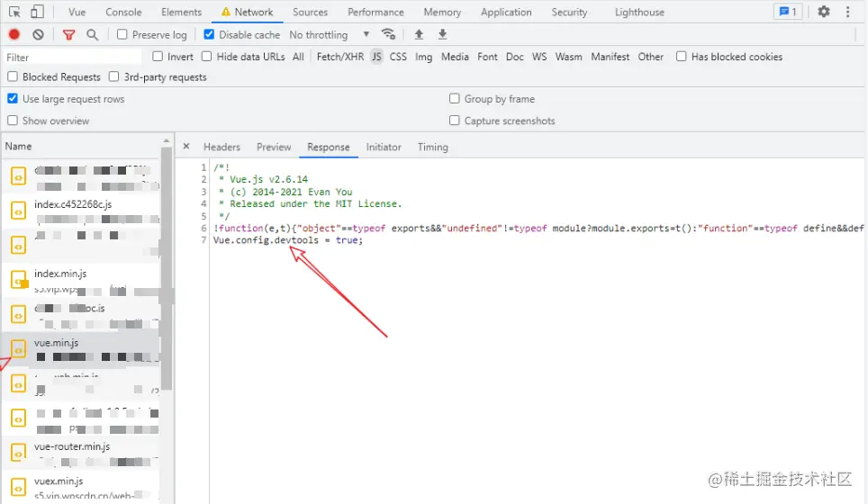This screenshot has width=868, height=504.
Task: Open the No throttling dropdown
Action: pos(330,35)
